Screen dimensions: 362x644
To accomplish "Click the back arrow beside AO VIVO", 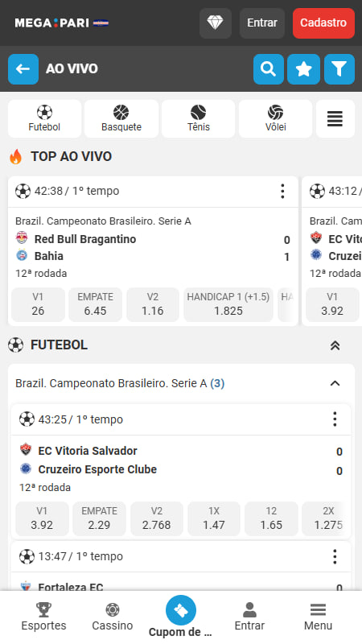I will coord(23,69).
